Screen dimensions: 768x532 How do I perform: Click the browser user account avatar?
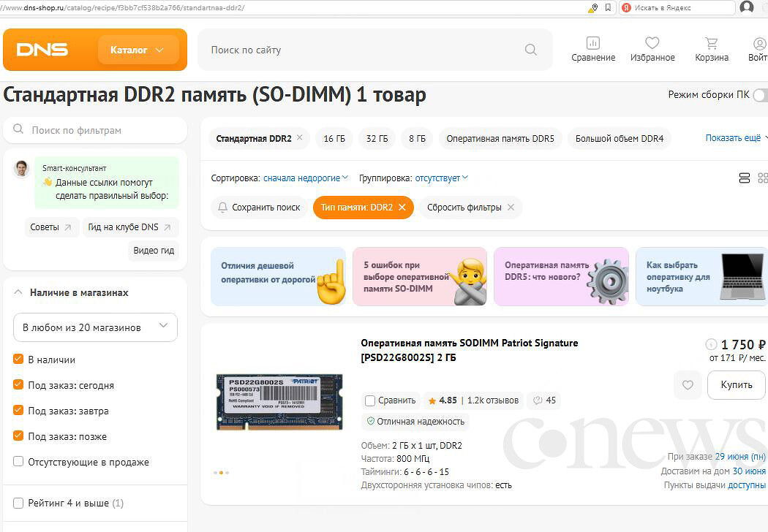747,7
